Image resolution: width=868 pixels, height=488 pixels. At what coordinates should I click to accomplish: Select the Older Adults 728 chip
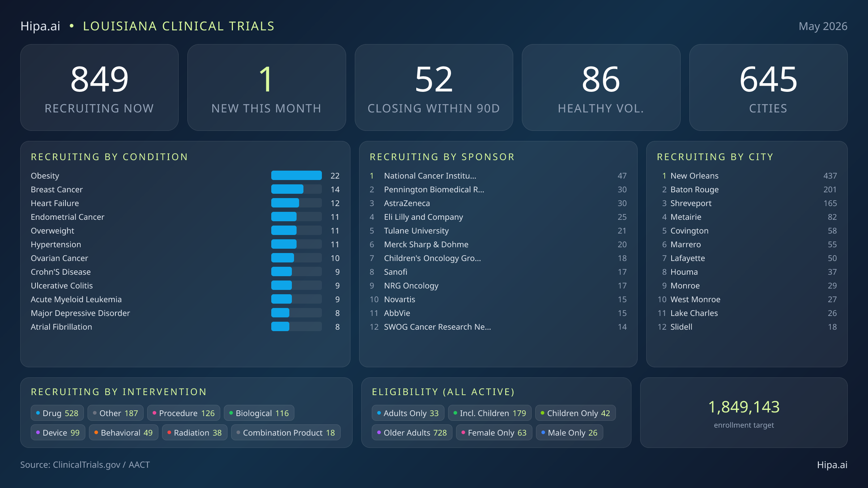[x=412, y=433]
